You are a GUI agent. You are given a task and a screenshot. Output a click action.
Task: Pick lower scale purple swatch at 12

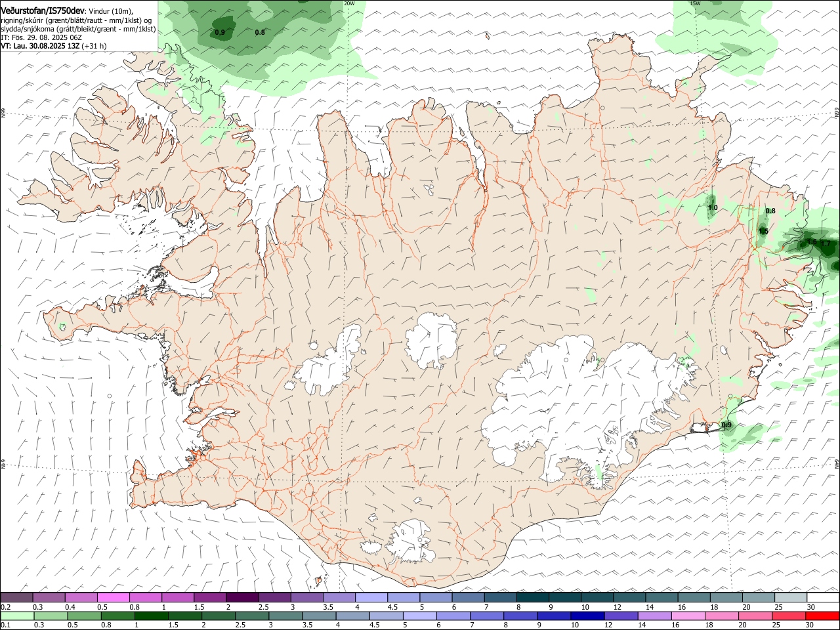pos(621,616)
